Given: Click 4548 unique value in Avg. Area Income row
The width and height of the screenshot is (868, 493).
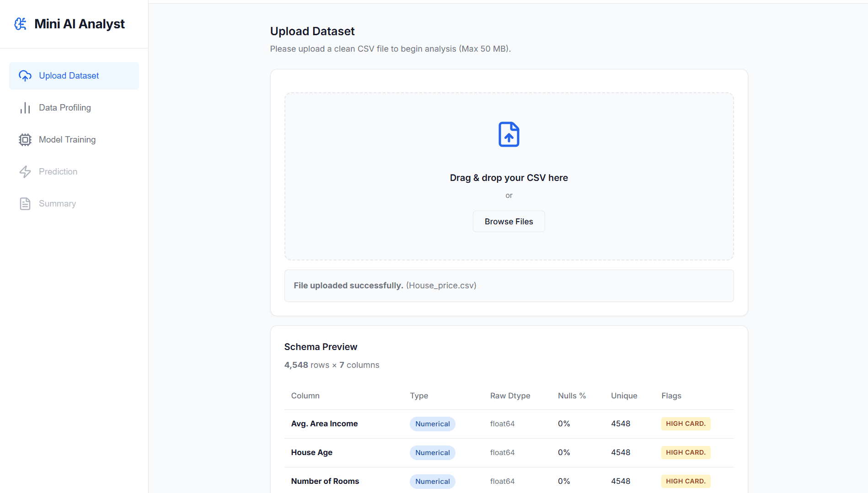Looking at the screenshot, I should tap(621, 424).
